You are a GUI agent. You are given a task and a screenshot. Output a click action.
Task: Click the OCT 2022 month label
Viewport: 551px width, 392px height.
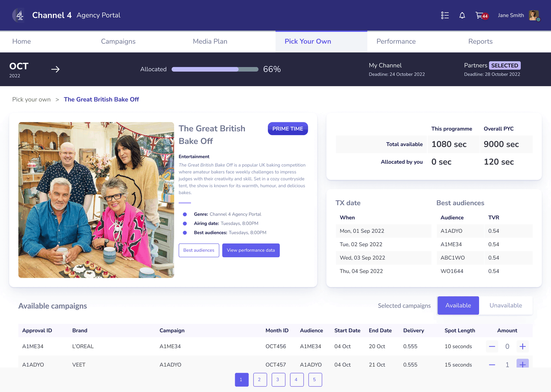pyautogui.click(x=19, y=70)
